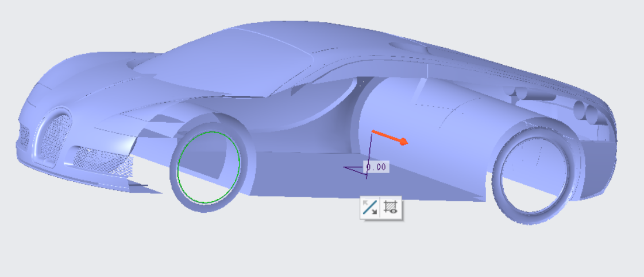This screenshot has height=277, width=644.
Task: Click the orange direction arrow handle
Action: 403,142
